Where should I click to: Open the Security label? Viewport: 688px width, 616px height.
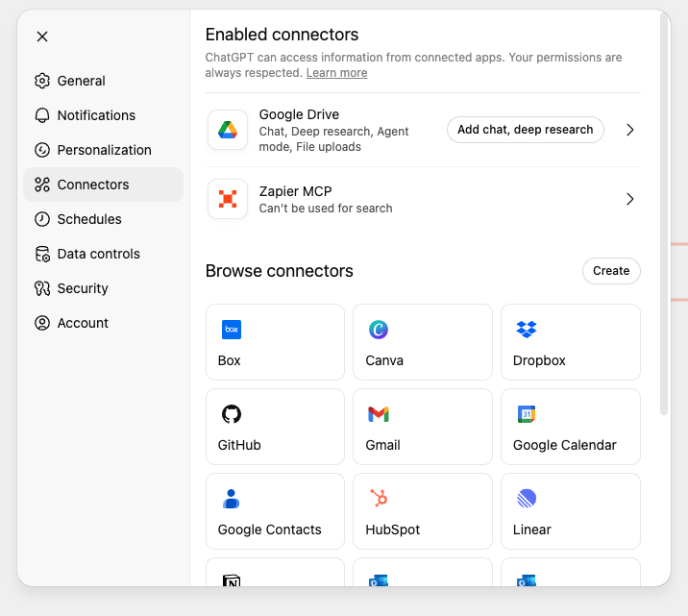pos(83,288)
